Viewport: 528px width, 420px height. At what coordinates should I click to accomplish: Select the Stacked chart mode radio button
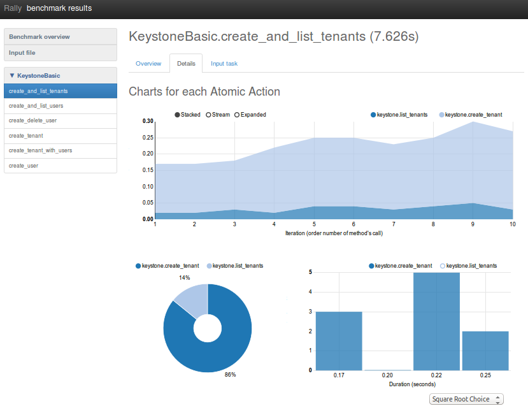(178, 115)
